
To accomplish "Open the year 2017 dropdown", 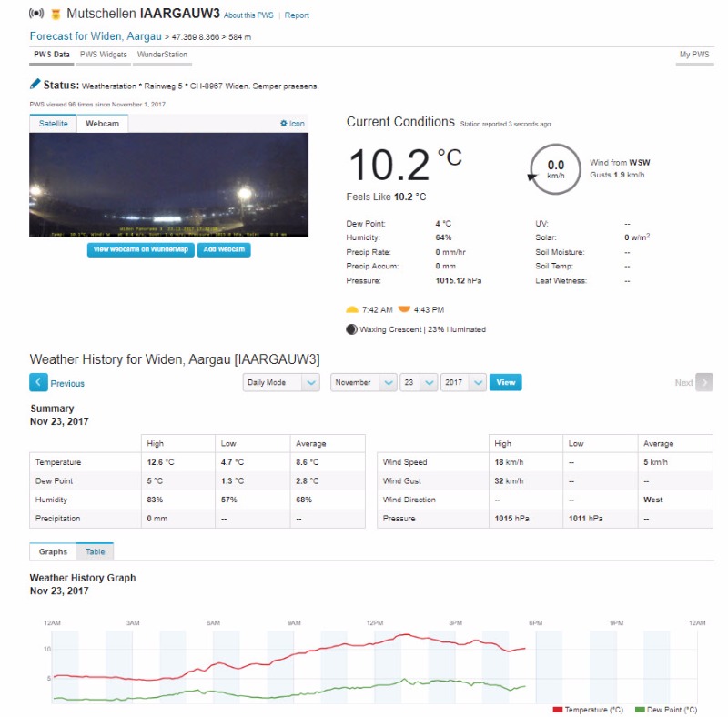I will pyautogui.click(x=462, y=383).
